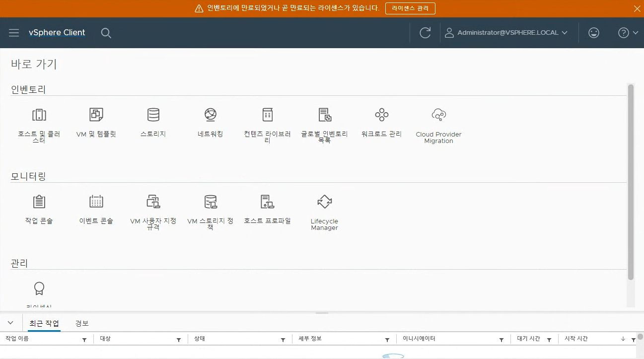Click the bottom panel resize handle
The height and width of the screenshot is (359, 644).
pyautogui.click(x=322, y=313)
